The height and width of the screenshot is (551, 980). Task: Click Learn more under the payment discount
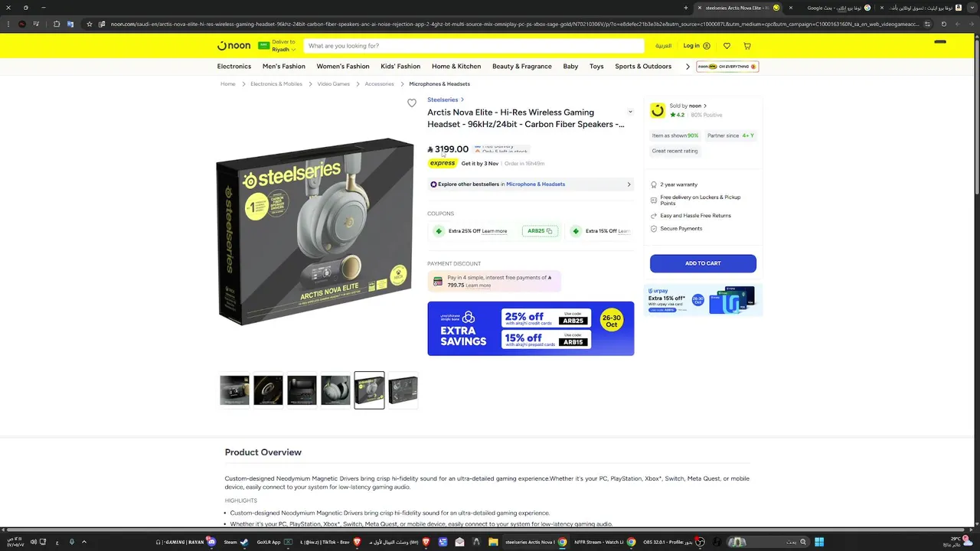click(479, 285)
